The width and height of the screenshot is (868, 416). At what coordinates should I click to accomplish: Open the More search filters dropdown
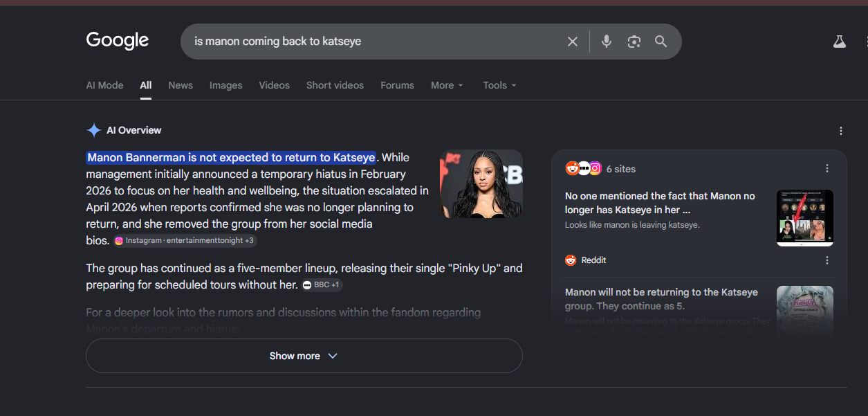[447, 85]
